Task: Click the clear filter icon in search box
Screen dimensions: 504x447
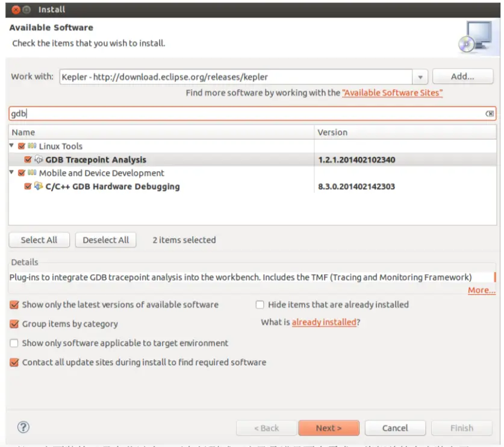Action: pos(490,113)
